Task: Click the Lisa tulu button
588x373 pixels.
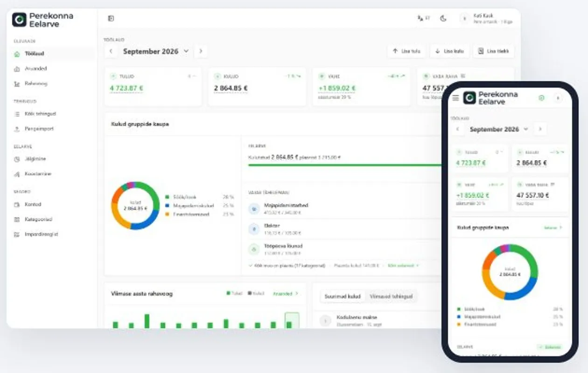Action: pos(406,51)
